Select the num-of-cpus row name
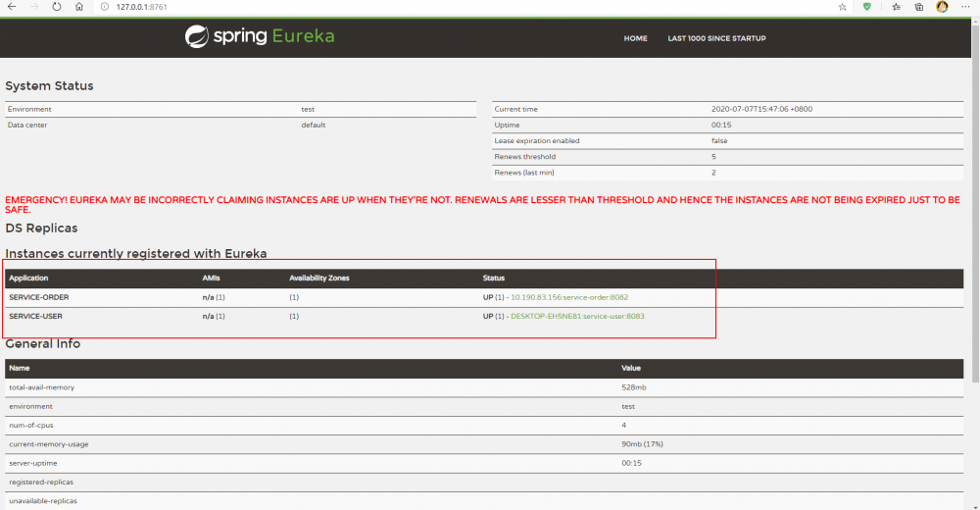 (31, 425)
